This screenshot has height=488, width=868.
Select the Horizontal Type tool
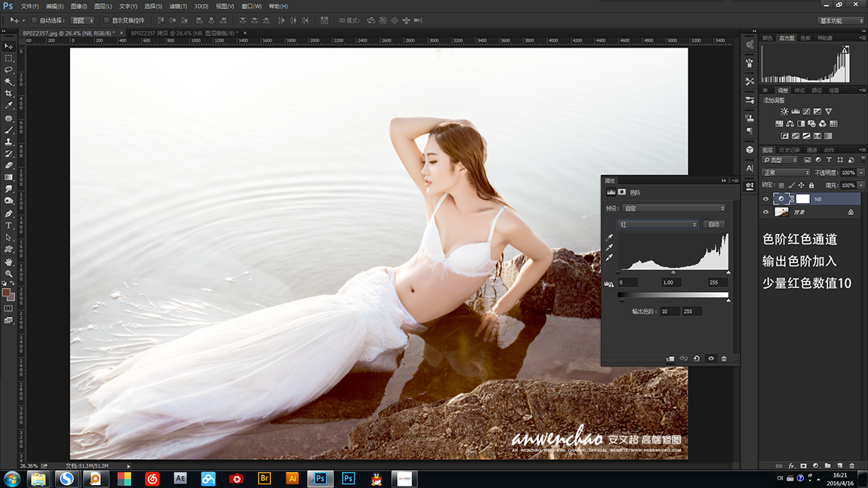click(8, 226)
